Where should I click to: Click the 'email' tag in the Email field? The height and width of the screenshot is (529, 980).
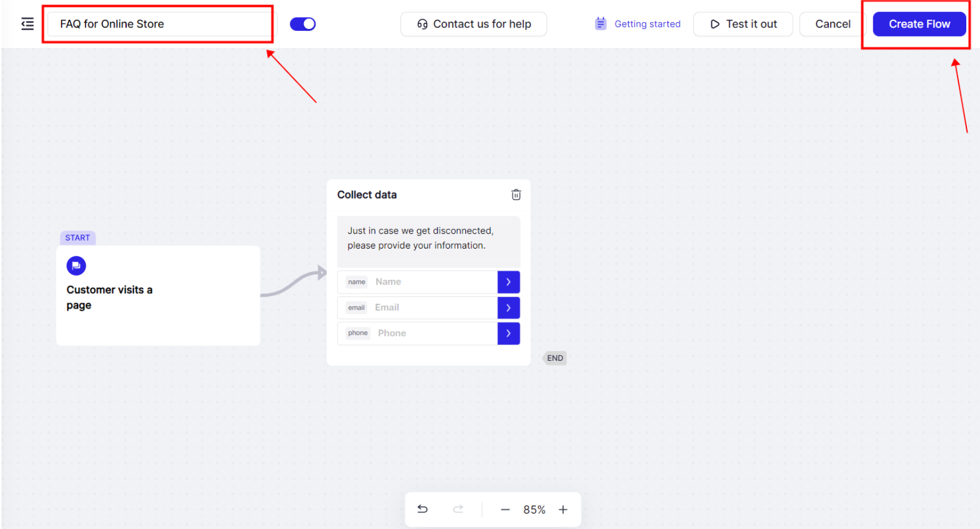tap(356, 308)
